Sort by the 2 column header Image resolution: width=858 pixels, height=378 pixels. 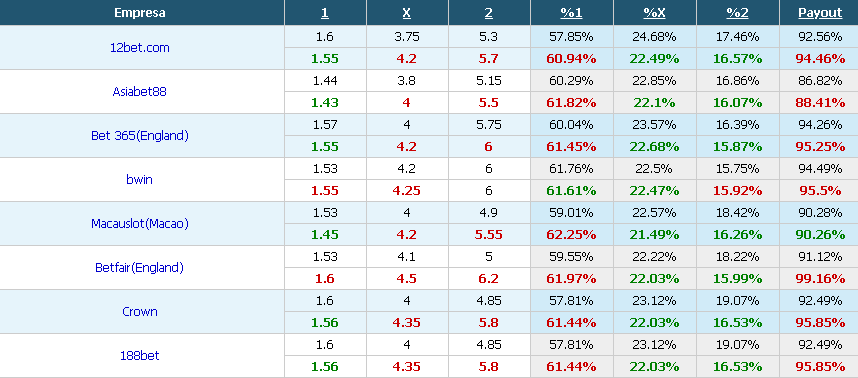489,13
